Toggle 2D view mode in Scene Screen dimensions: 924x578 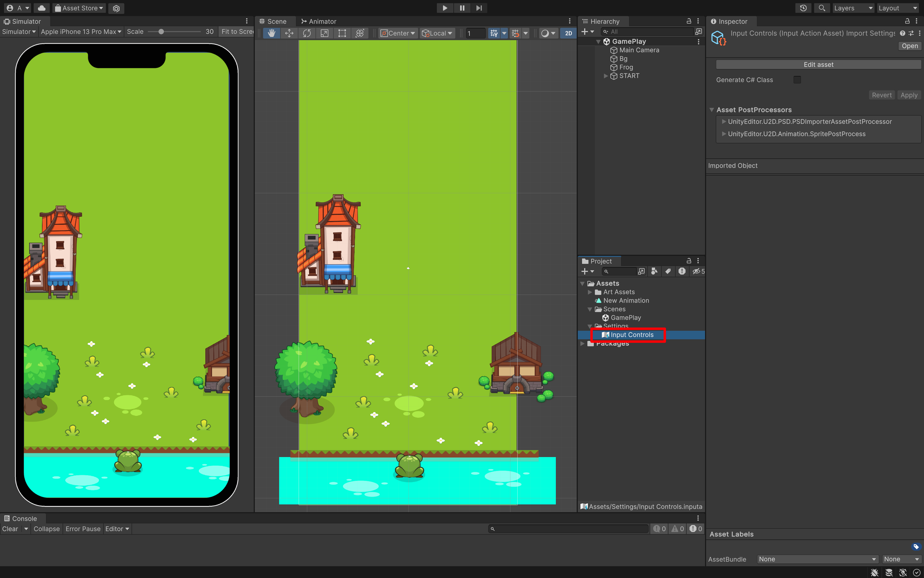tap(568, 33)
